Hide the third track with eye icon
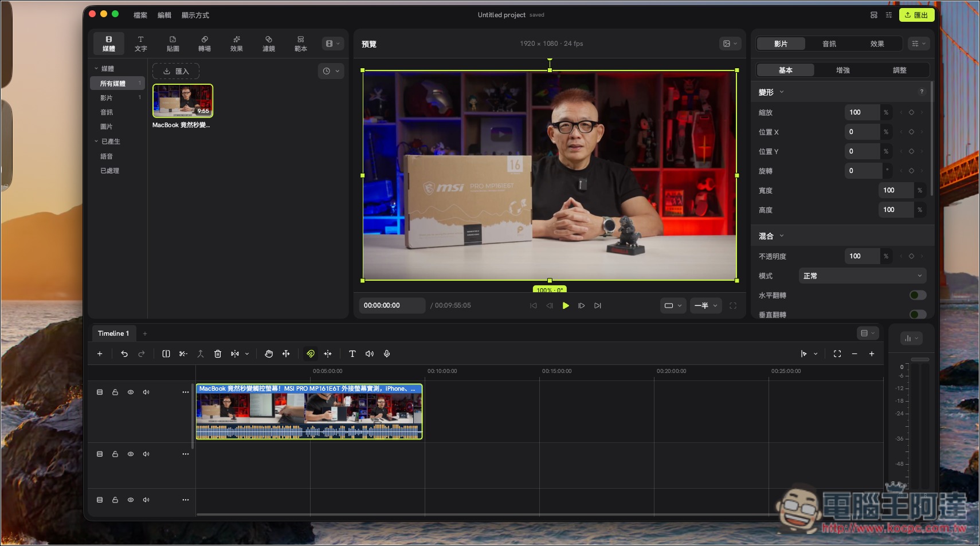 [x=131, y=500]
